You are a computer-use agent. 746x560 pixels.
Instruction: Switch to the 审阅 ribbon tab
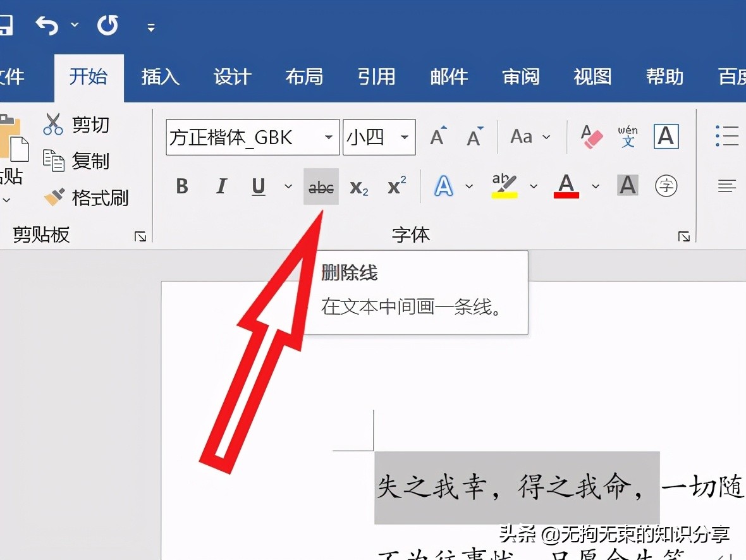coord(520,76)
